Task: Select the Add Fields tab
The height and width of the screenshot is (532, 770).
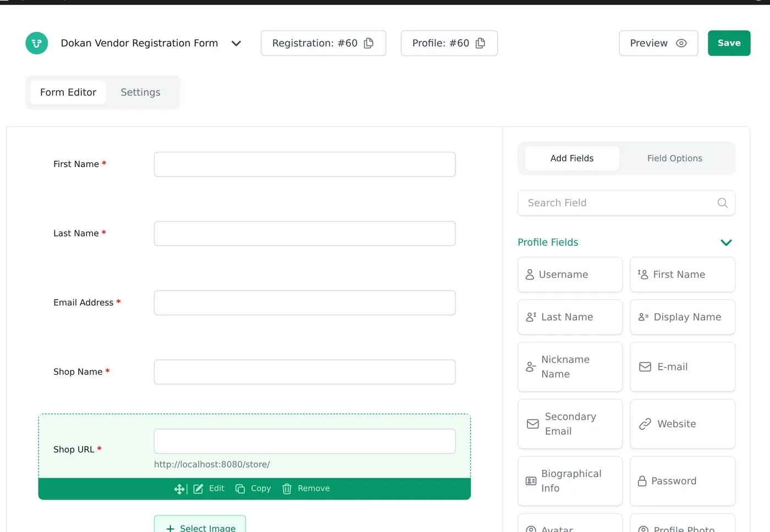Action: [572, 158]
